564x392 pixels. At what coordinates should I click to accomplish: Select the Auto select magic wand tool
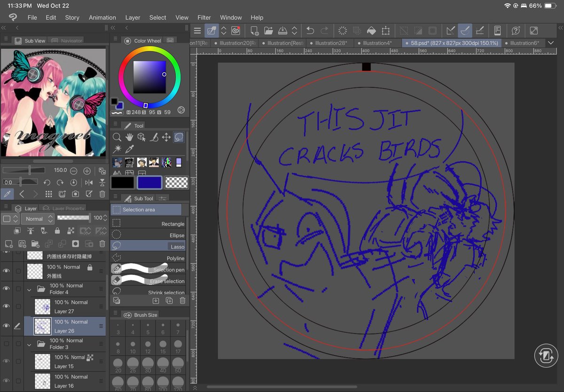pos(117,149)
